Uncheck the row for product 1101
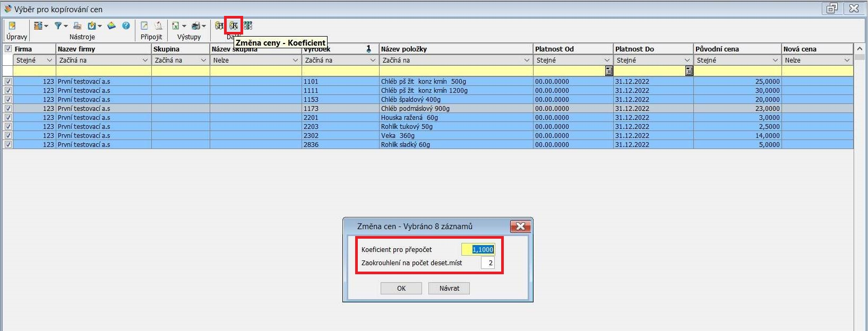Screen dimensions: 868x331 click(8, 82)
